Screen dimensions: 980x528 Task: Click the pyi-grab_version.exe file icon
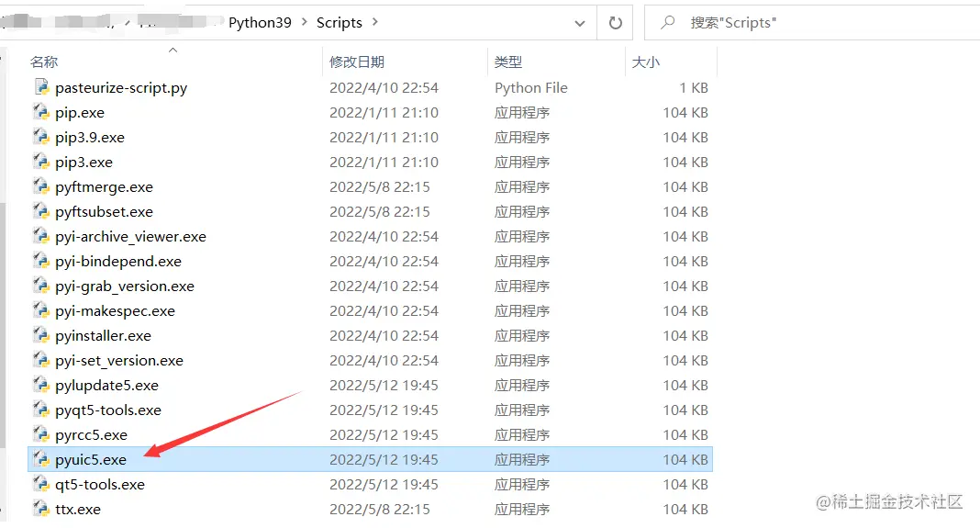point(41,286)
